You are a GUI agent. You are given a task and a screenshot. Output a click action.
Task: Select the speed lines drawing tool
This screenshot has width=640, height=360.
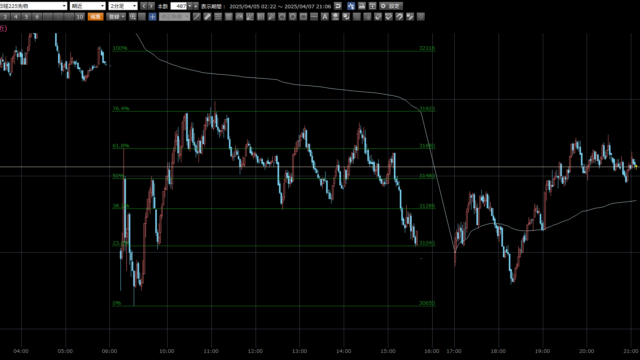(271, 17)
